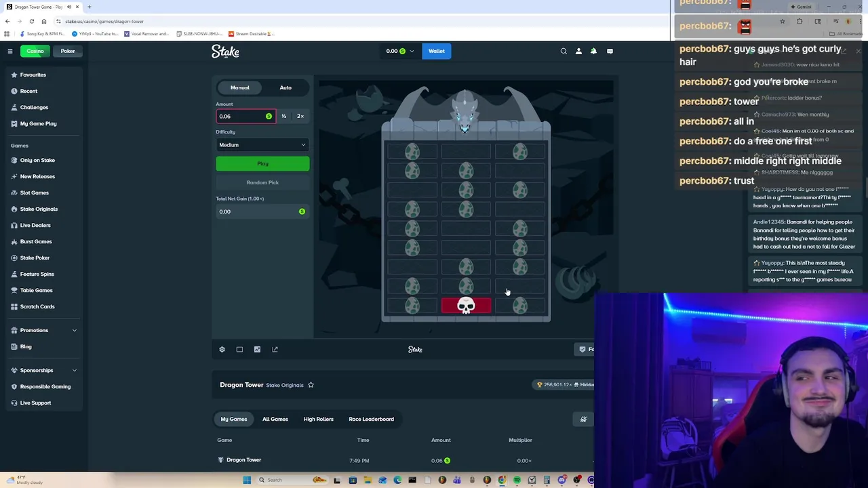Mute the Dragon Tower tab audio

click(68, 7)
